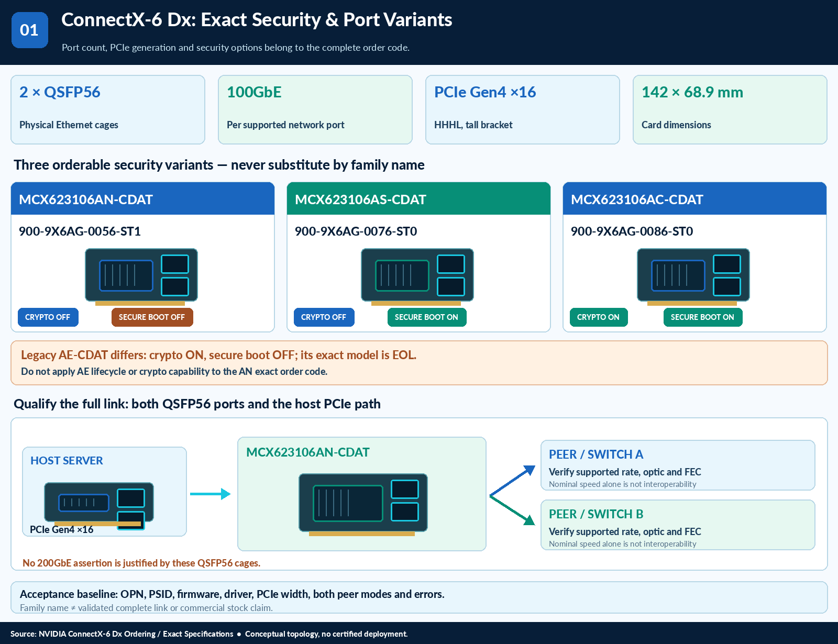Click part number 900-9X6AG-0086-ST0
This screenshot has height=644, width=838.
click(632, 231)
